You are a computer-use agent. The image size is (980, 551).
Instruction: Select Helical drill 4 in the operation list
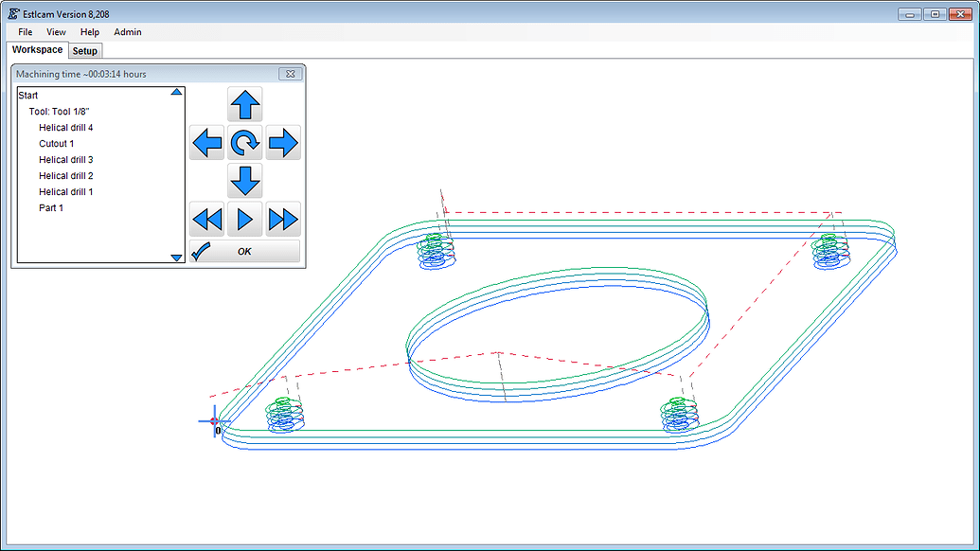click(65, 127)
